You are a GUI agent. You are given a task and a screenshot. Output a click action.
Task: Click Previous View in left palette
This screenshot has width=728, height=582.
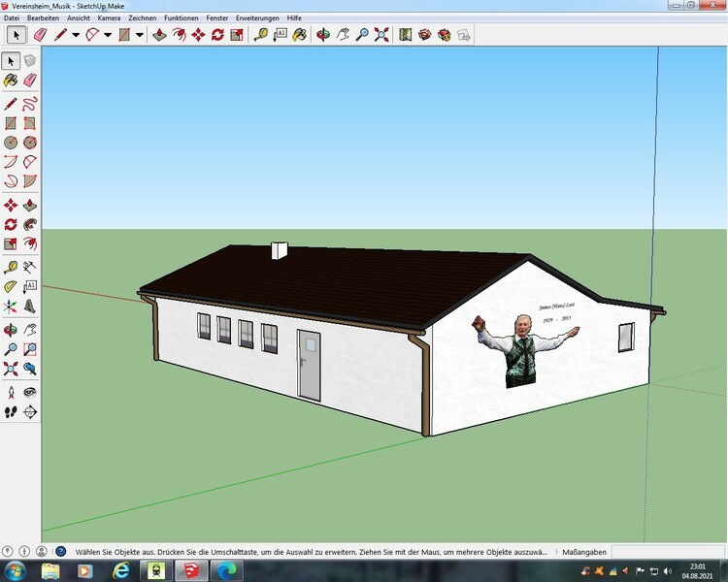pyautogui.click(x=30, y=369)
